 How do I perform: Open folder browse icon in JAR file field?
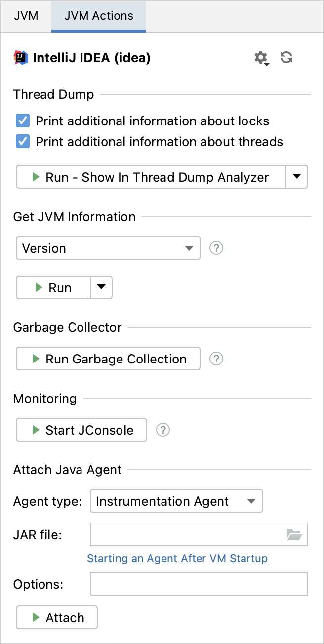pos(295,534)
